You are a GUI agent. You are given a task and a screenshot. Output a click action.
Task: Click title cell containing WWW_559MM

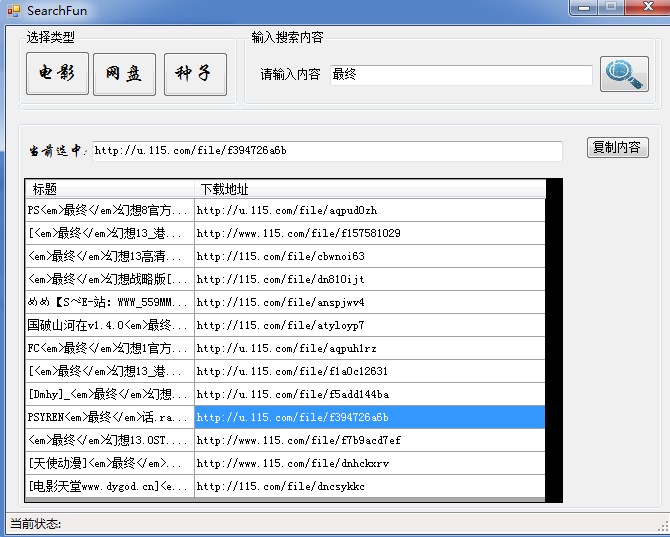110,302
